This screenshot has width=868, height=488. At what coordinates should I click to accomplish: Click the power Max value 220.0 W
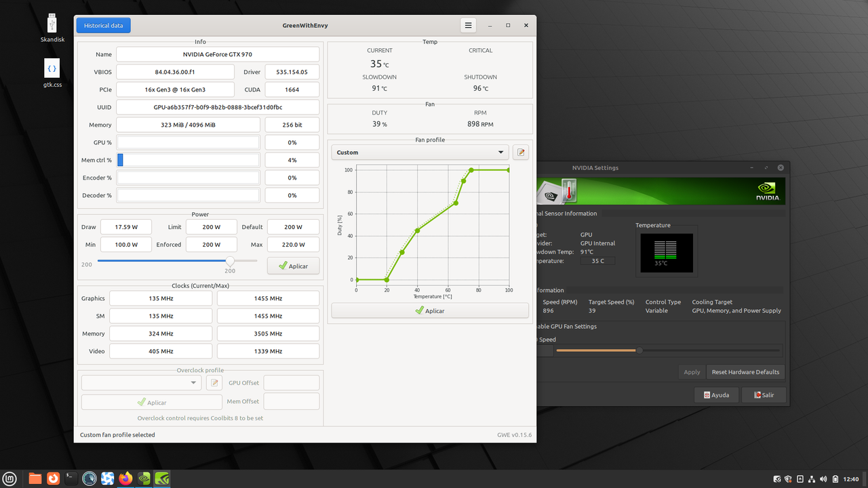pos(293,245)
